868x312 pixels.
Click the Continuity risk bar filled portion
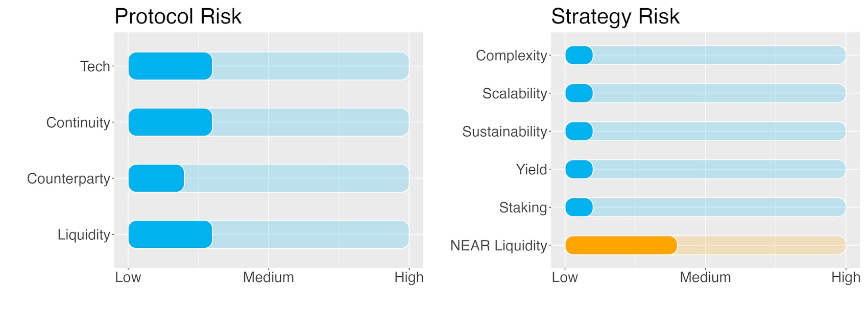[170, 122]
